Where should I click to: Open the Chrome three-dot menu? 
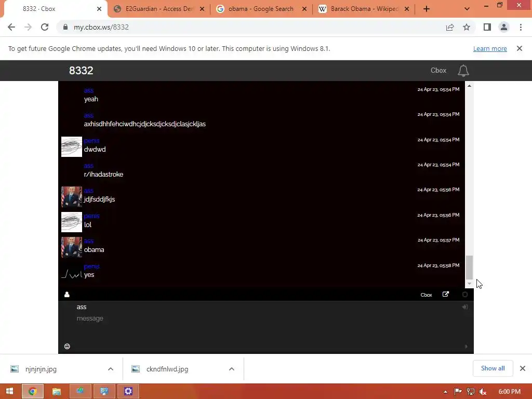(521, 27)
